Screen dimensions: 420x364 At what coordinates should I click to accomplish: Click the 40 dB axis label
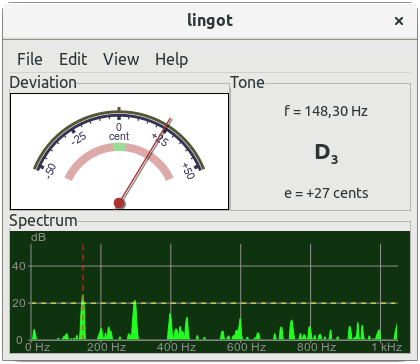point(18,266)
